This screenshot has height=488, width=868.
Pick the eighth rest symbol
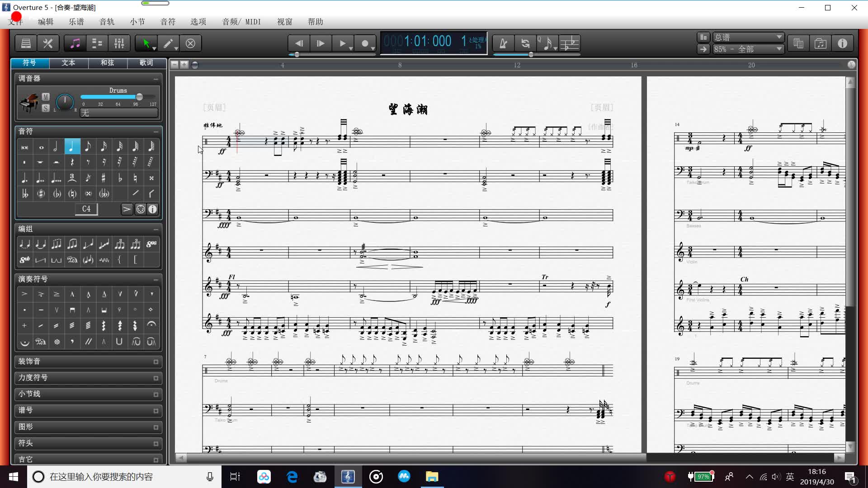coord(88,162)
